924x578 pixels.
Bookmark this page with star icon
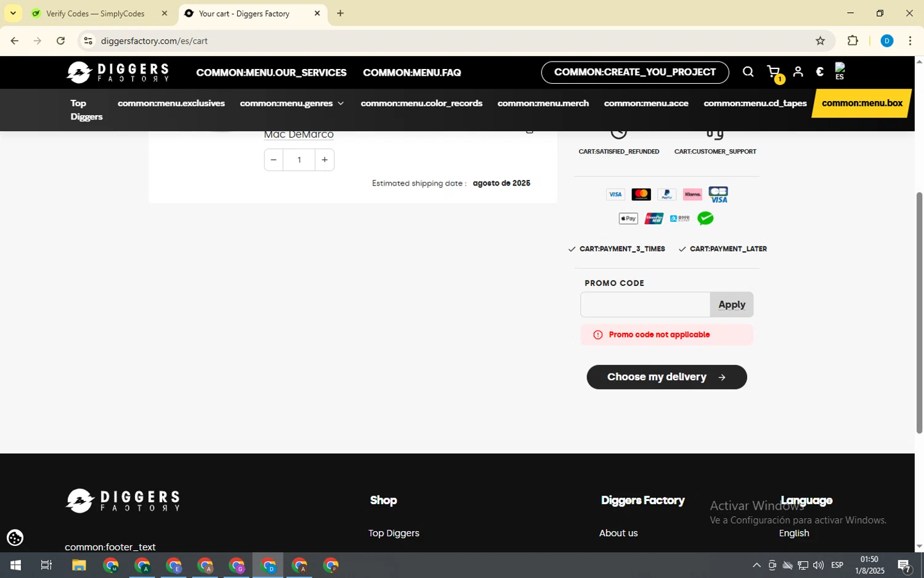click(x=820, y=41)
